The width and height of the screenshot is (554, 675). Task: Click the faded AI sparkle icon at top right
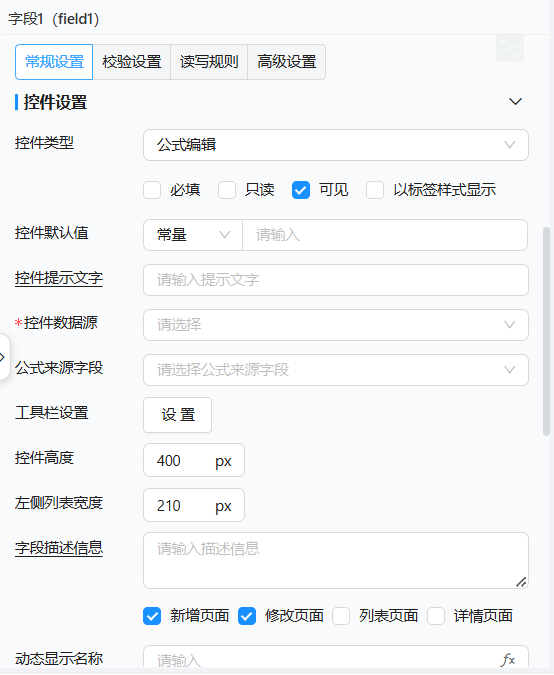pyautogui.click(x=510, y=48)
